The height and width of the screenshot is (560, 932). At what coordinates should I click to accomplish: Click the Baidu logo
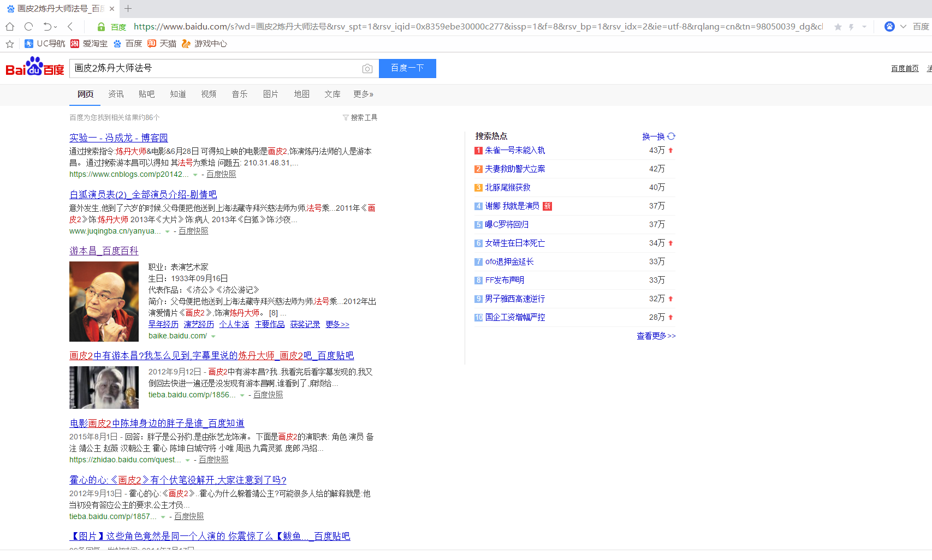pos(35,67)
